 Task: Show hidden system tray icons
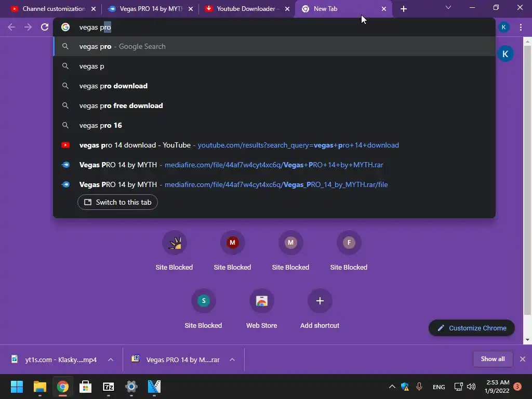click(392, 387)
